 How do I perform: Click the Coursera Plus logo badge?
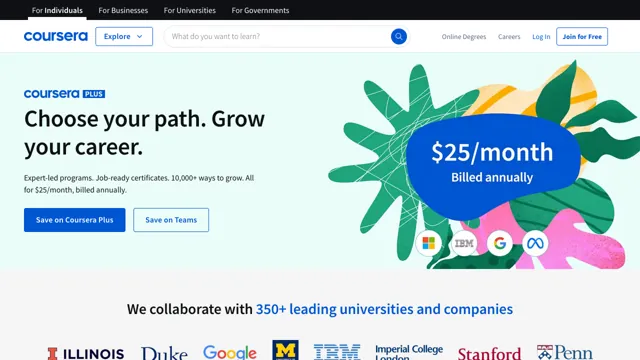(x=64, y=94)
